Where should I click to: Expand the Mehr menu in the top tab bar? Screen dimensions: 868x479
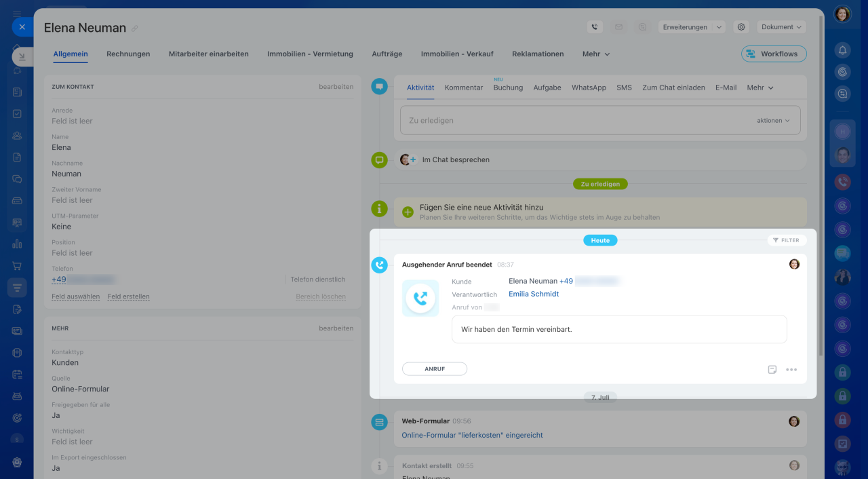[x=596, y=54]
